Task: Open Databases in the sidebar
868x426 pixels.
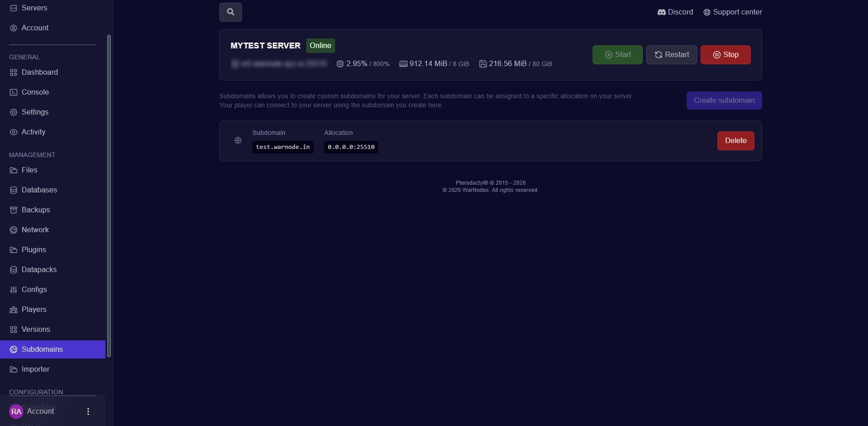Action: [x=52, y=190]
